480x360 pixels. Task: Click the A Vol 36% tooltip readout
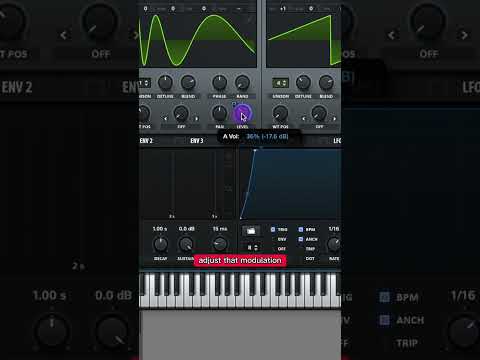tap(260, 137)
